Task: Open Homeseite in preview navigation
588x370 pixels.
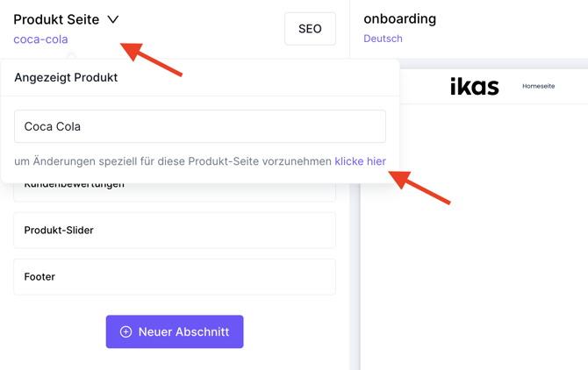Action: click(x=539, y=86)
